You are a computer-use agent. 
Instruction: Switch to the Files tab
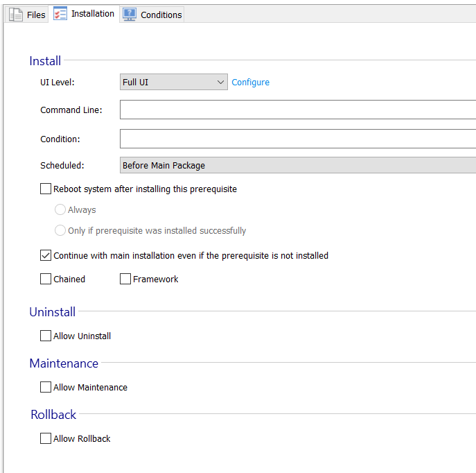click(x=35, y=15)
